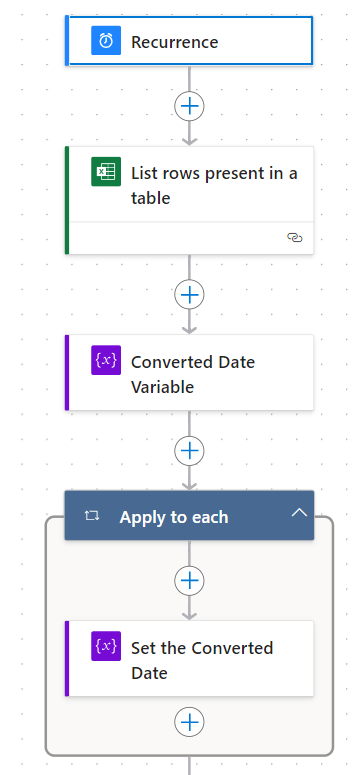The height and width of the screenshot is (775, 361).
Task: Collapse the Apply to each container
Action: pyautogui.click(x=299, y=513)
